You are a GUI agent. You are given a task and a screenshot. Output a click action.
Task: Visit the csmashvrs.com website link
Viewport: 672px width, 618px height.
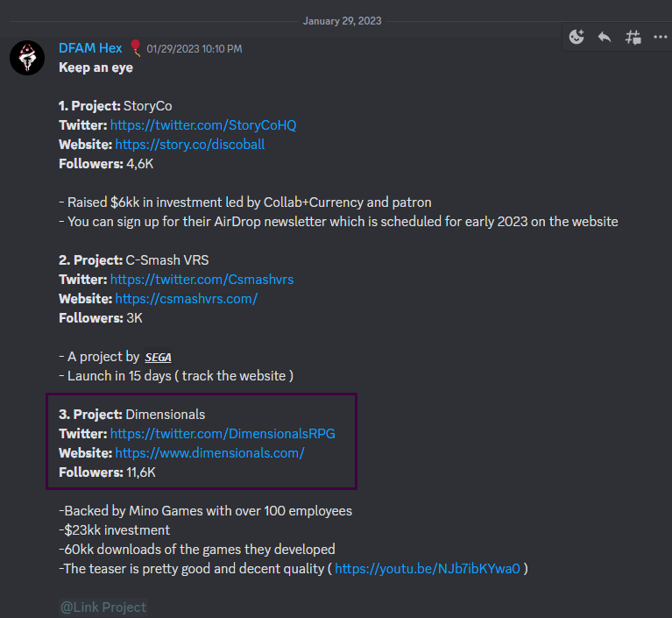click(x=187, y=299)
